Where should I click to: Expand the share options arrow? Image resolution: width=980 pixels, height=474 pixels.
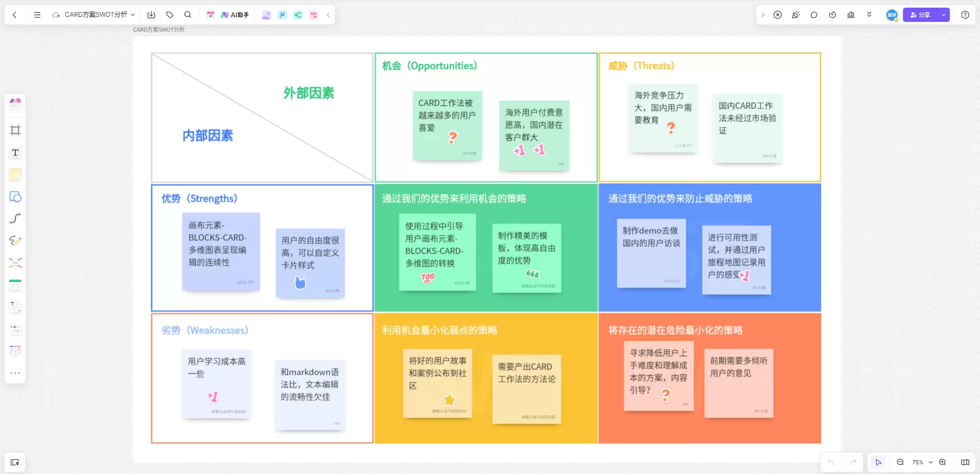click(944, 15)
